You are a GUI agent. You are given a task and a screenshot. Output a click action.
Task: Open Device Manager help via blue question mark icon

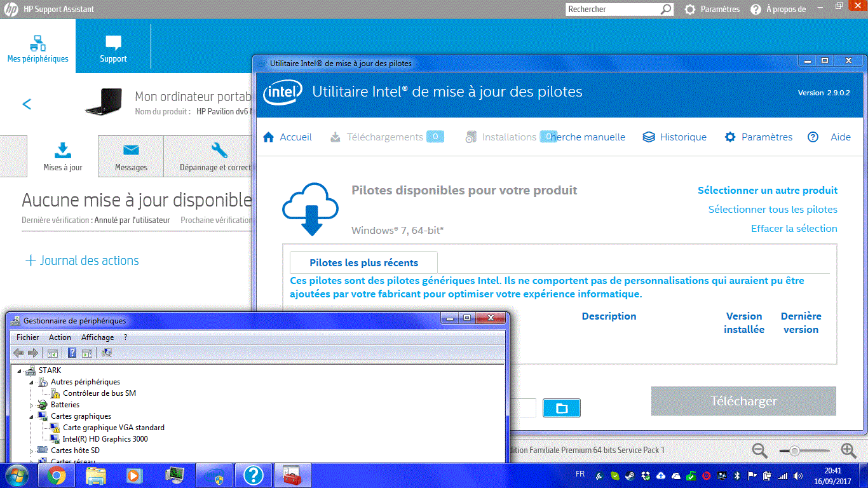coord(72,353)
